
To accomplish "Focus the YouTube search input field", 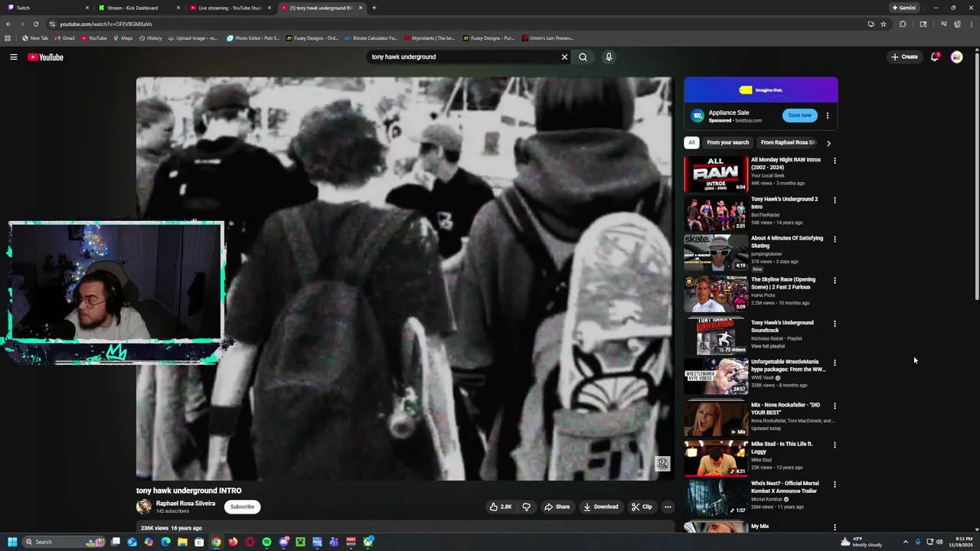I will pyautogui.click(x=463, y=57).
